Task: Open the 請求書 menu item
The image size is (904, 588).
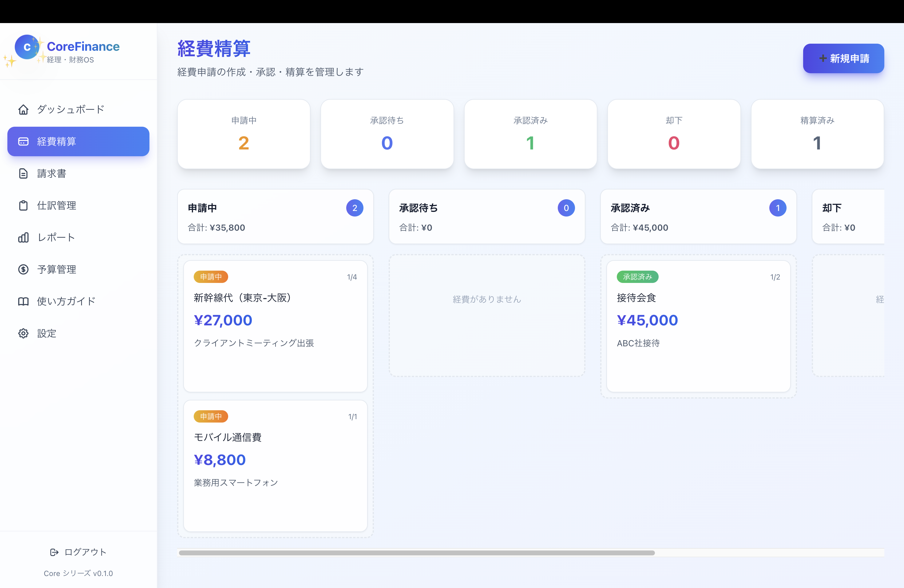Action: click(52, 173)
